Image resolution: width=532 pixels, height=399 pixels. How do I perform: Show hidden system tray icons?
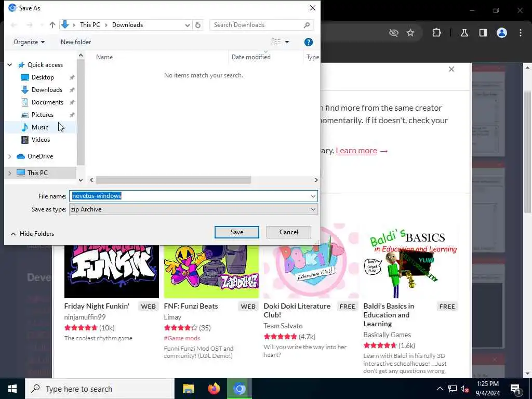pos(440,389)
